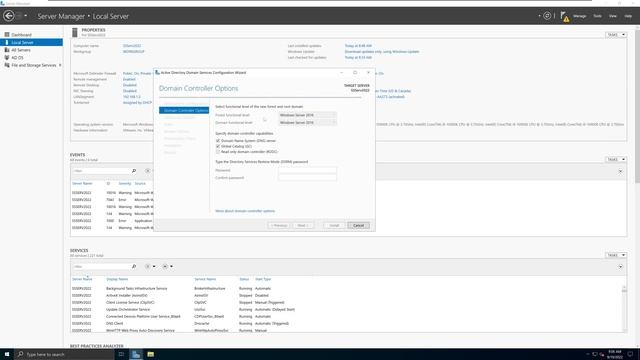Click the Previous button in wizard

click(279, 225)
